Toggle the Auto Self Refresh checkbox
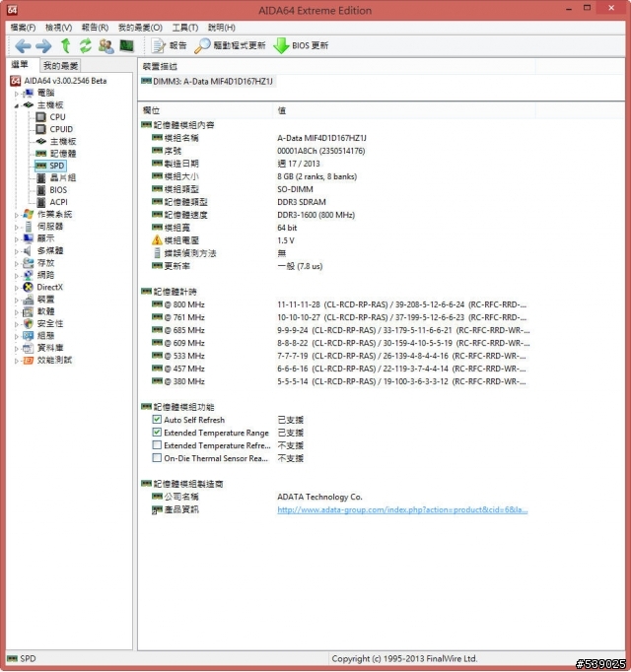This screenshot has height=672, width=631. click(157, 419)
